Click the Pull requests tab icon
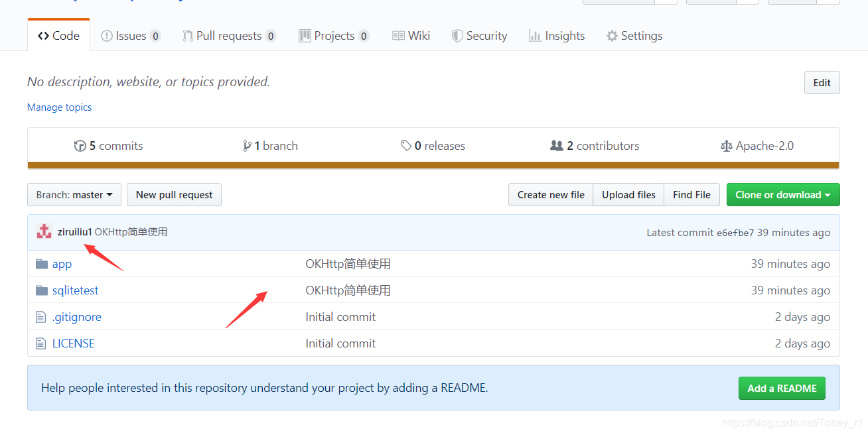This screenshot has width=868, height=435. [188, 36]
